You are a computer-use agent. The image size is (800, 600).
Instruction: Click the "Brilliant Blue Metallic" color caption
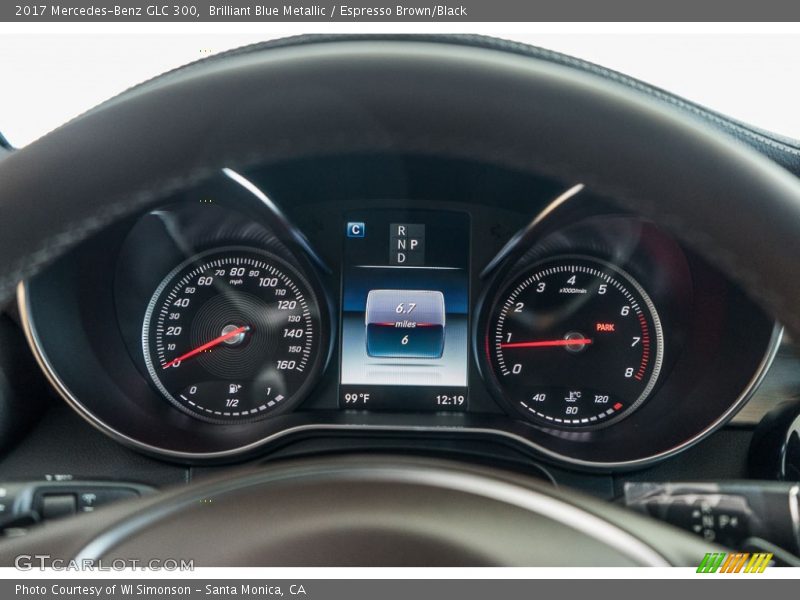[x=267, y=11]
